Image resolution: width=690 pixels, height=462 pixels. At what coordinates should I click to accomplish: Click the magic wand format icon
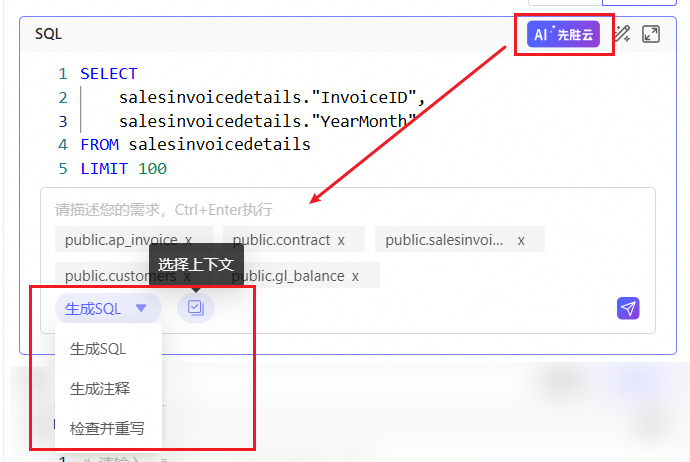tap(622, 35)
